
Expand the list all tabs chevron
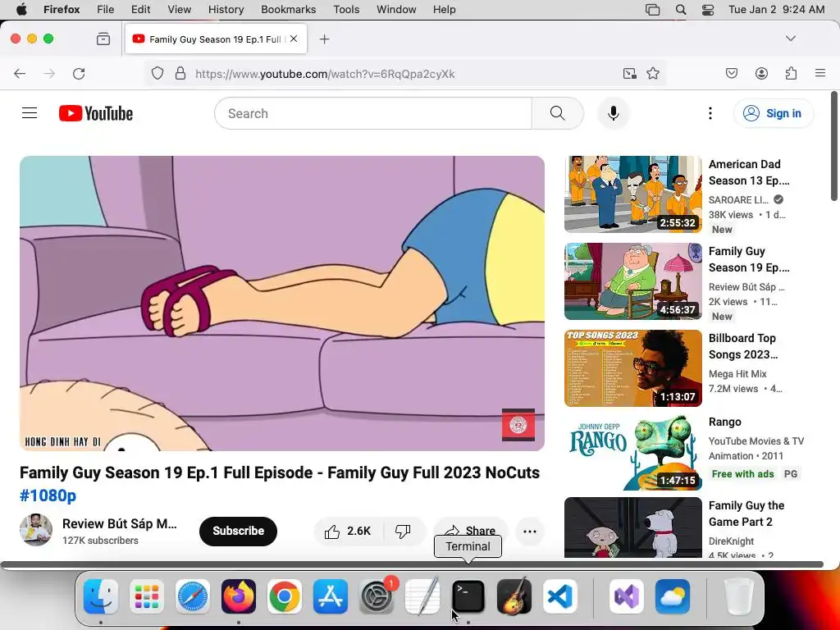[790, 39]
